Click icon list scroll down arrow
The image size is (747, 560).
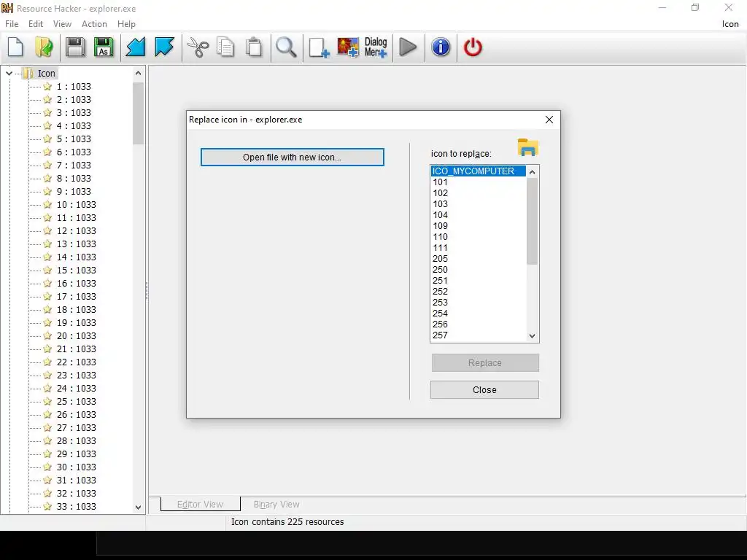tap(532, 335)
